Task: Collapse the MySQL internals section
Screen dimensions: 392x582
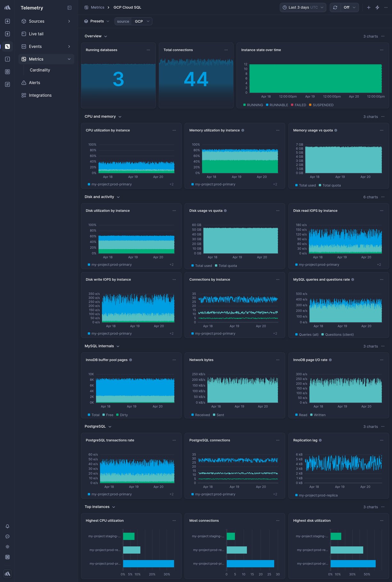Action: coord(102,346)
